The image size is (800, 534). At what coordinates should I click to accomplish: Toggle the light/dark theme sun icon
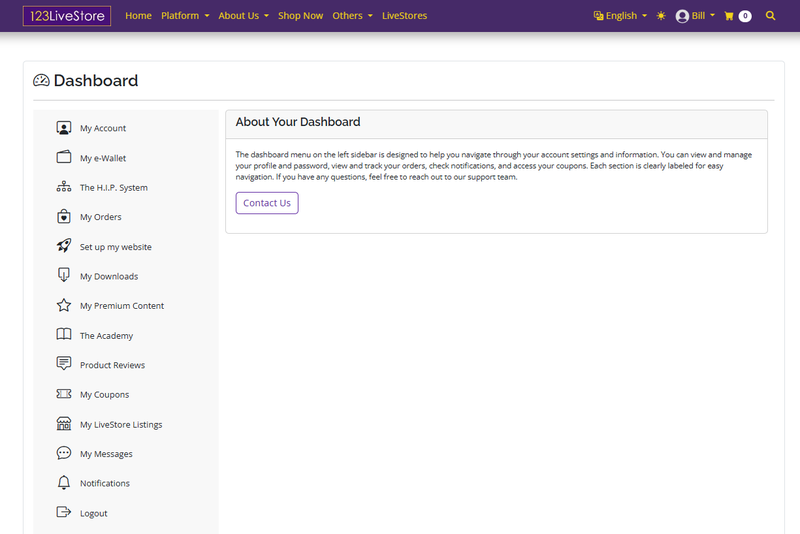[x=661, y=16]
